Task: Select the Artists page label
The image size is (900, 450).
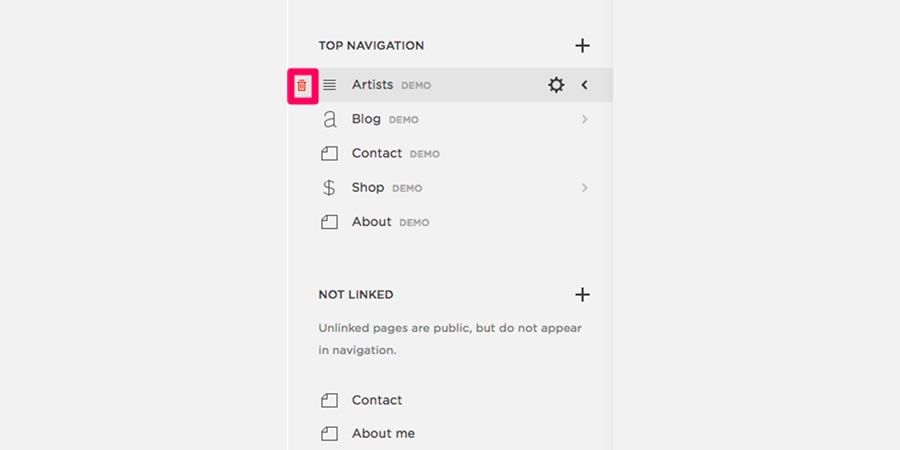Action: coord(373,85)
